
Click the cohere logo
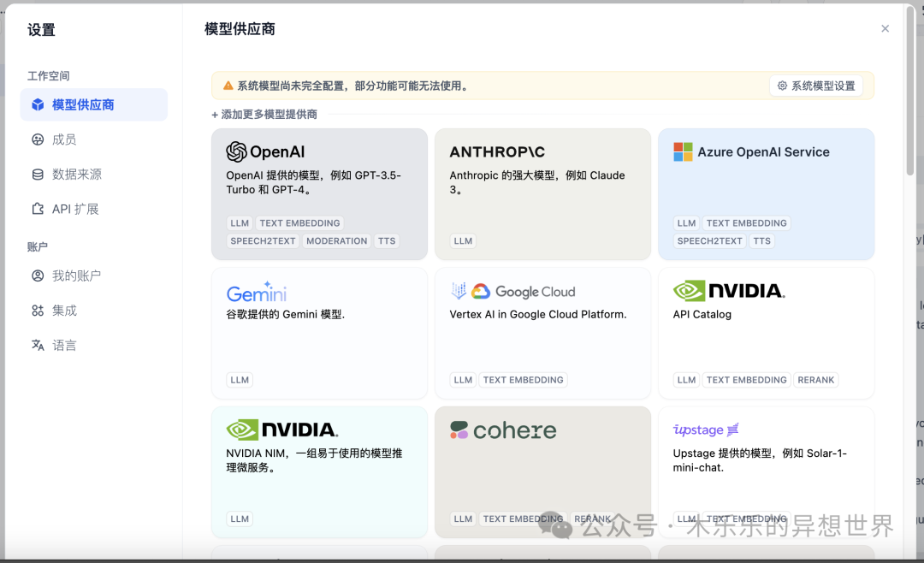pos(503,430)
